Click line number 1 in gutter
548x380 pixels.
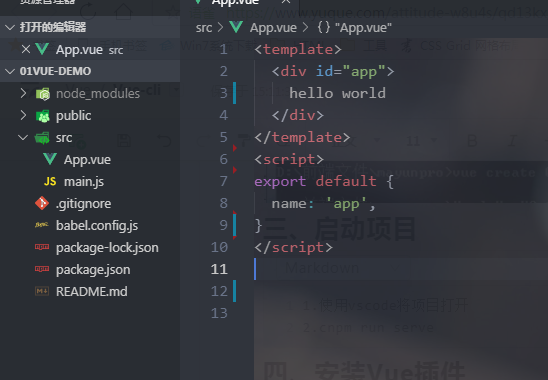[223, 49]
